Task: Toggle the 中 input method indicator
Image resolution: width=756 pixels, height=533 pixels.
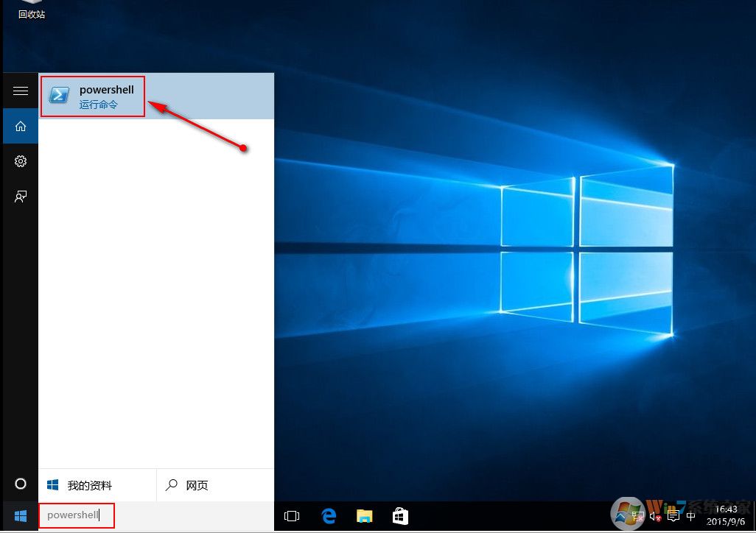Action: click(691, 516)
